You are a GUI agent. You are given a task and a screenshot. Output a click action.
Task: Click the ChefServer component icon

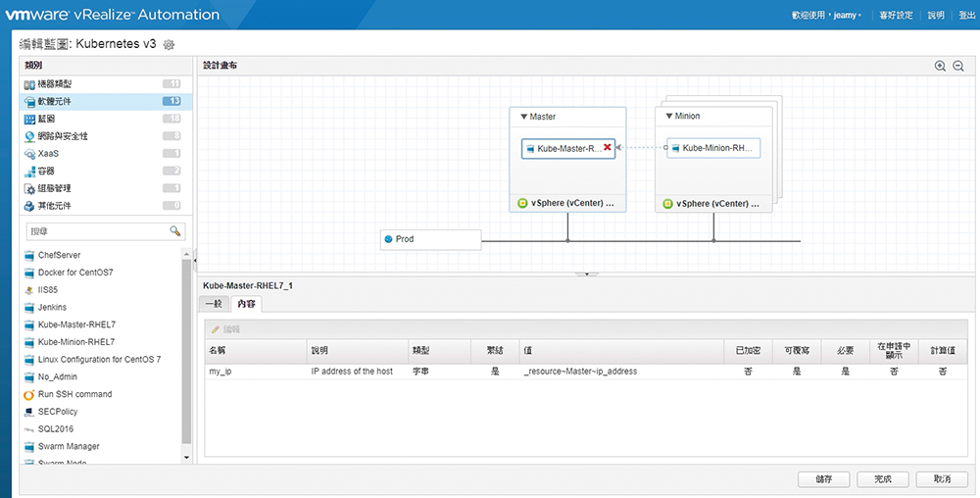pos(28,256)
